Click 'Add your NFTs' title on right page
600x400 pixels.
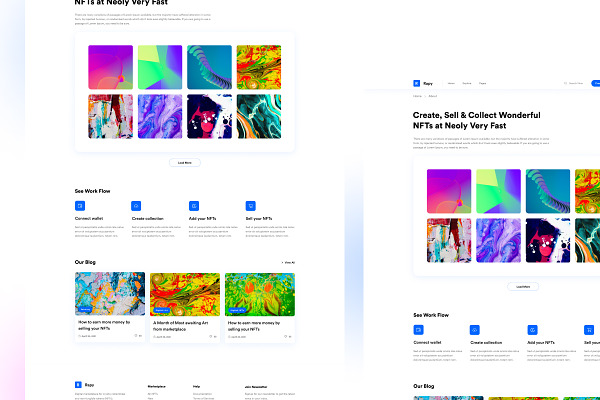click(x=541, y=342)
